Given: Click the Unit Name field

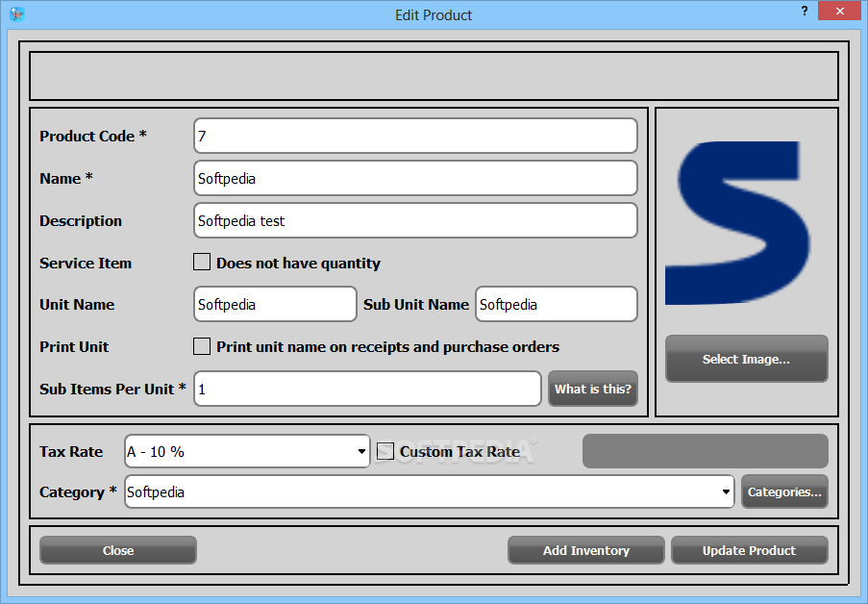Looking at the screenshot, I should tap(275, 304).
